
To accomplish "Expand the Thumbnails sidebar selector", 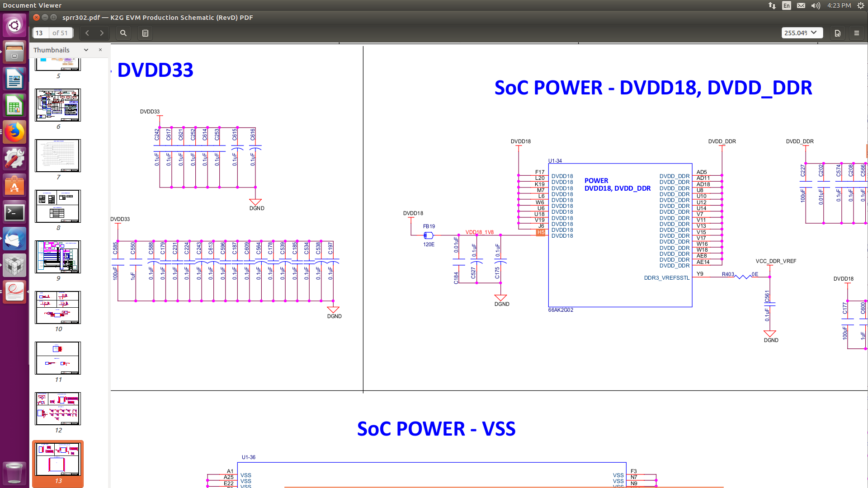I will tap(86, 50).
